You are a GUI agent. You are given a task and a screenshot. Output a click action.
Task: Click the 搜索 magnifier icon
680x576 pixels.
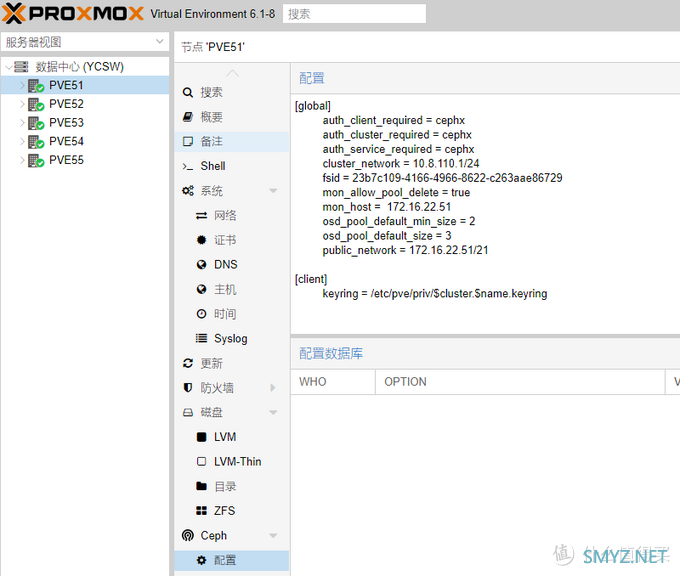click(188, 92)
